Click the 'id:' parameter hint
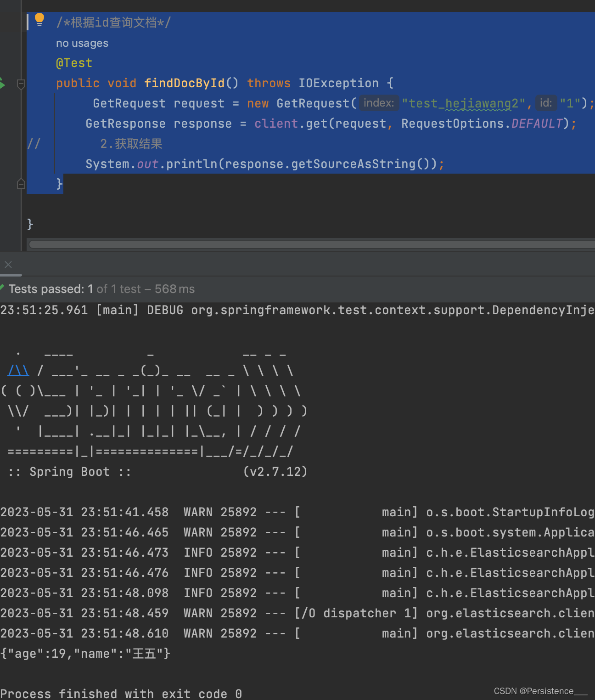 546,103
